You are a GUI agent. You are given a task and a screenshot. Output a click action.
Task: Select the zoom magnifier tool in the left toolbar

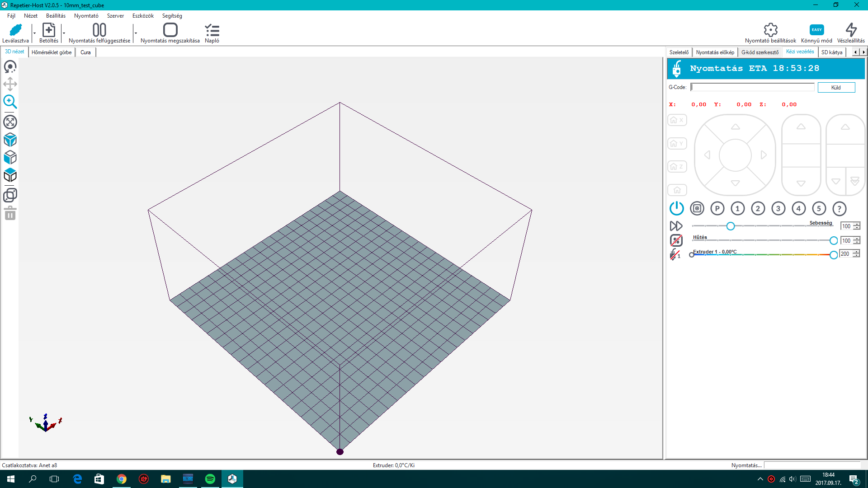(x=10, y=102)
